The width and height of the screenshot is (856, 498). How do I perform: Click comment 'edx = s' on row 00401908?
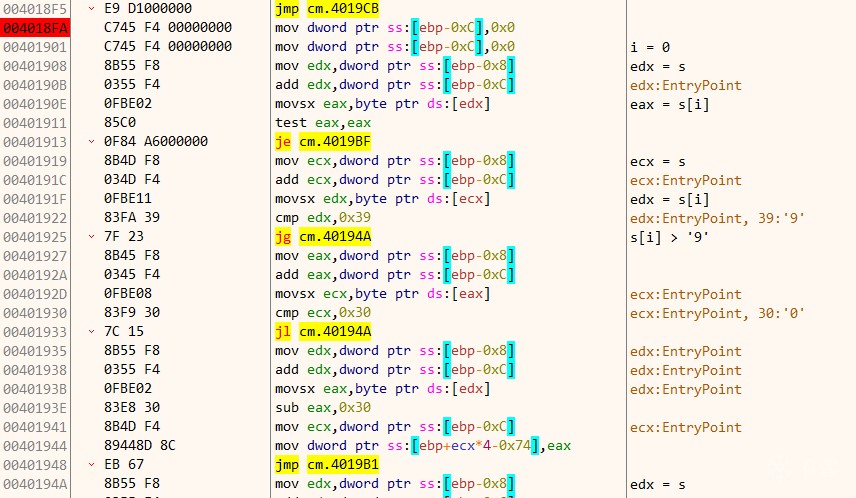pos(657,67)
